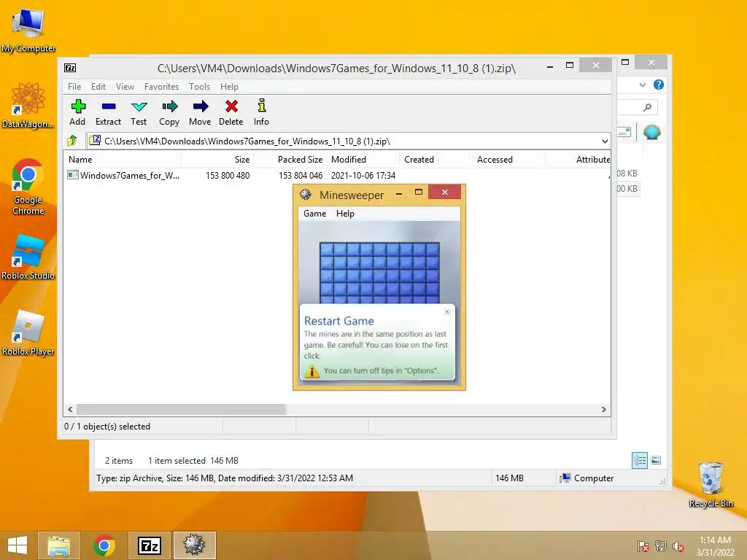Open the Recycle Bin

tap(711, 484)
